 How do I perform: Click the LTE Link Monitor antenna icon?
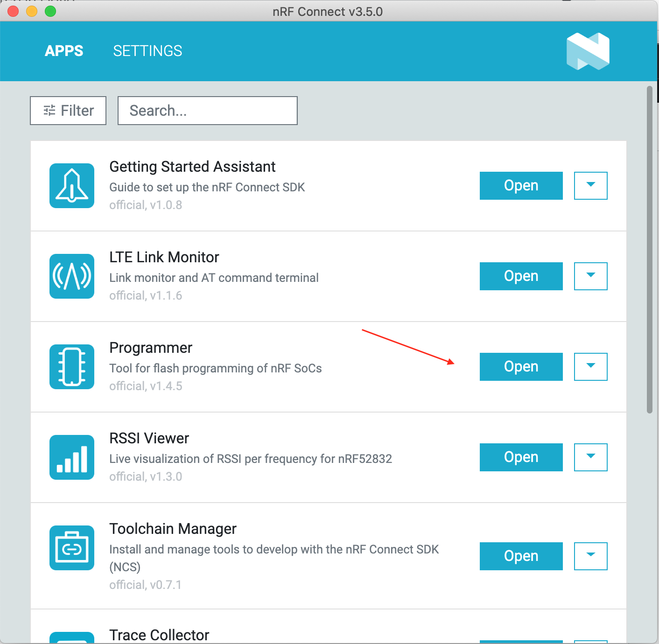tap(72, 276)
